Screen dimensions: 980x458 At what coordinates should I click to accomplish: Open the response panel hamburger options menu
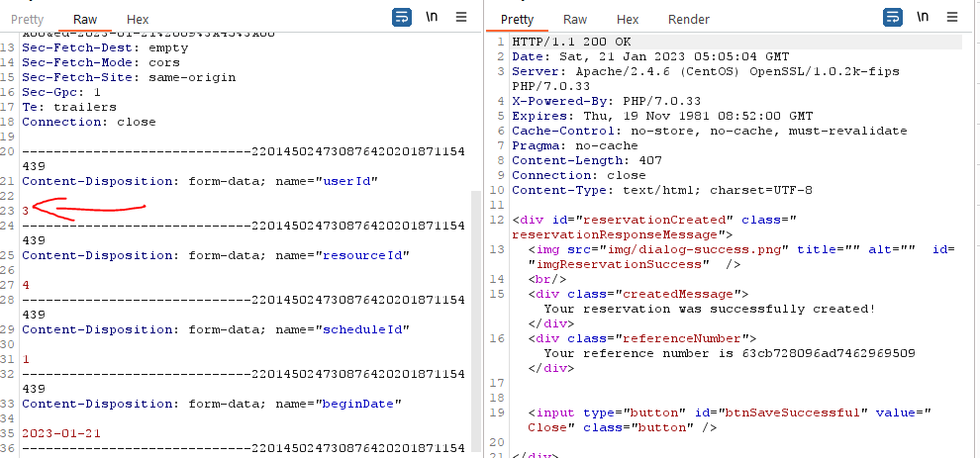point(952,17)
